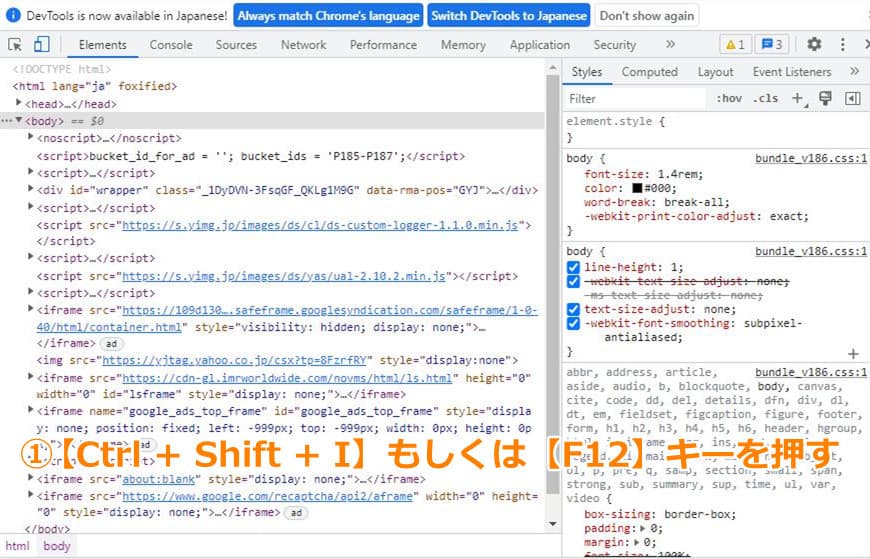This screenshot has width=870, height=559.
Task: Click plus icon to insert style rule below body
Action: click(x=853, y=354)
